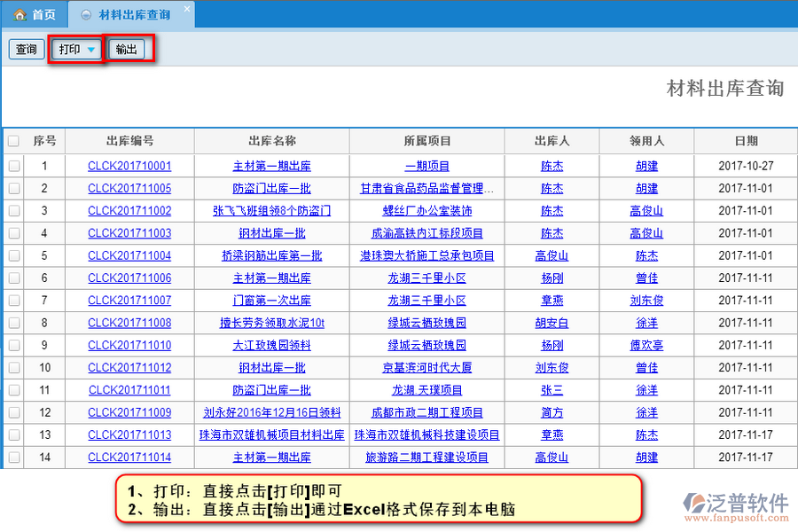Click the home icon in 首页 tab
798x532 pixels.
click(x=19, y=15)
